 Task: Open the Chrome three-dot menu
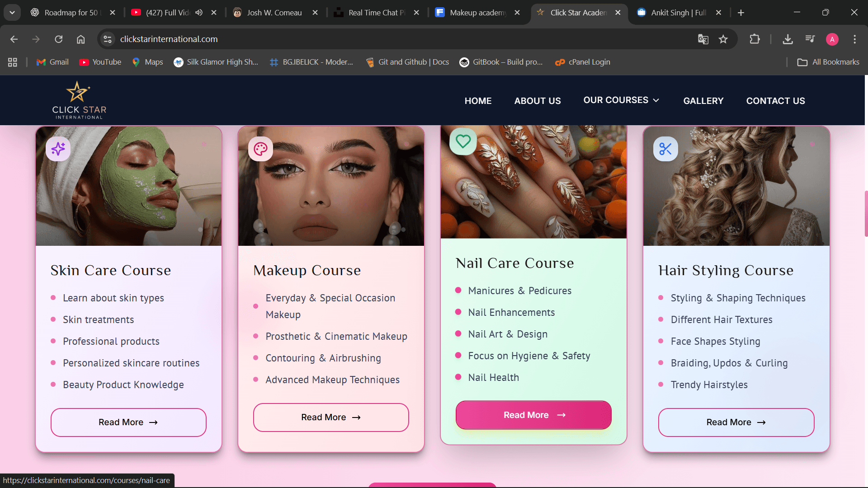coord(854,39)
